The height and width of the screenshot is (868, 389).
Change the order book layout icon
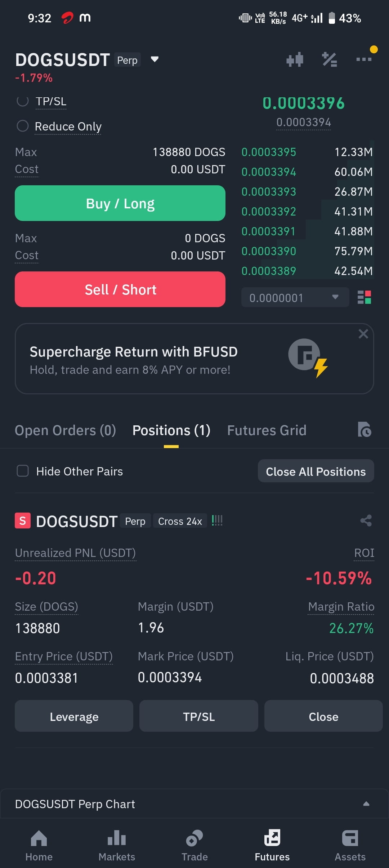364,297
